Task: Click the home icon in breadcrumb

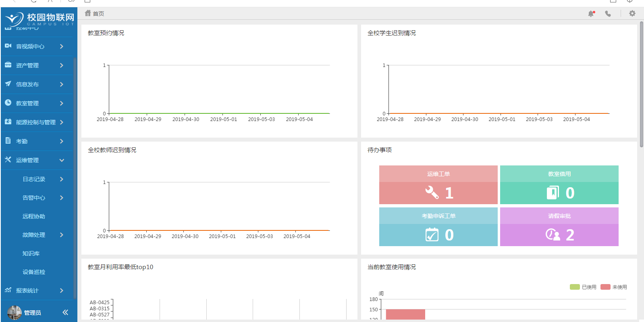Action: 87,13
